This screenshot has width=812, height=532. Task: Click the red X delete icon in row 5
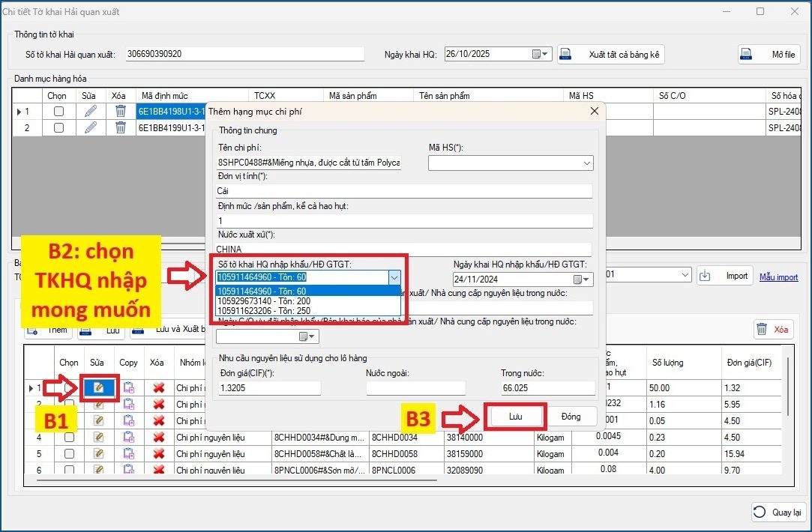pos(158,453)
